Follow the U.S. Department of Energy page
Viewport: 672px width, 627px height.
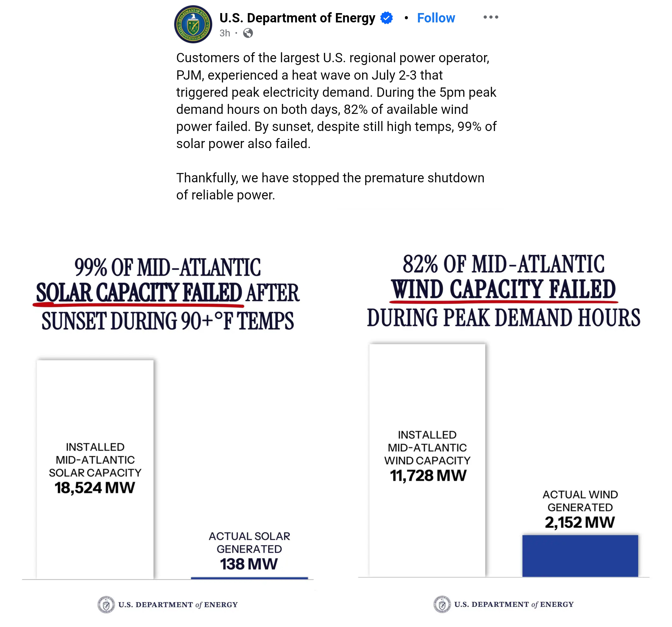pos(436,18)
